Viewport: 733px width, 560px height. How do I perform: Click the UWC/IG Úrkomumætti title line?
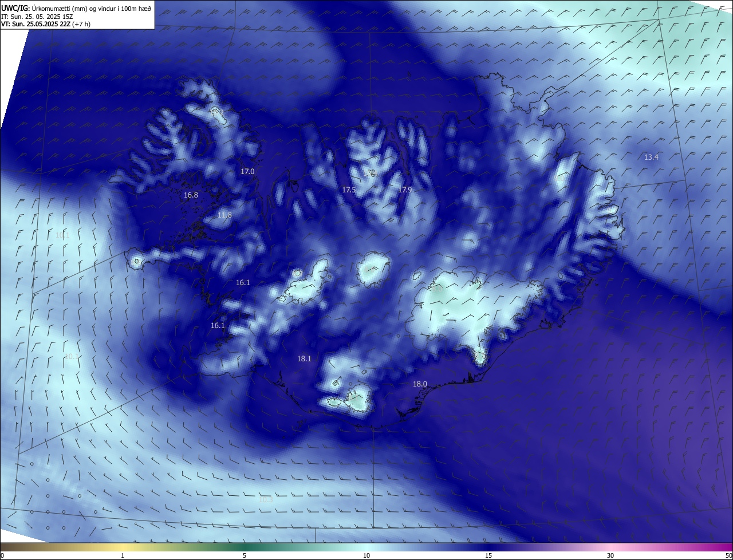pyautogui.click(x=76, y=7)
